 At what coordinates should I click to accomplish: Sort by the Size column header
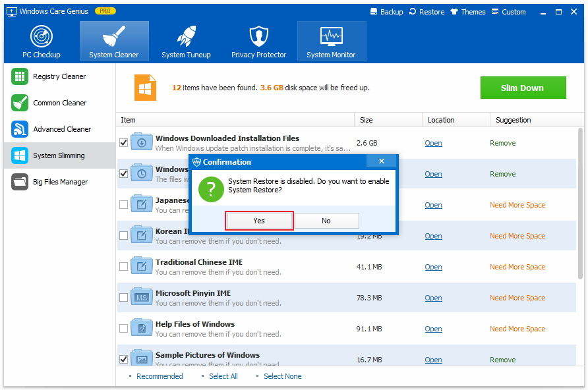388,120
